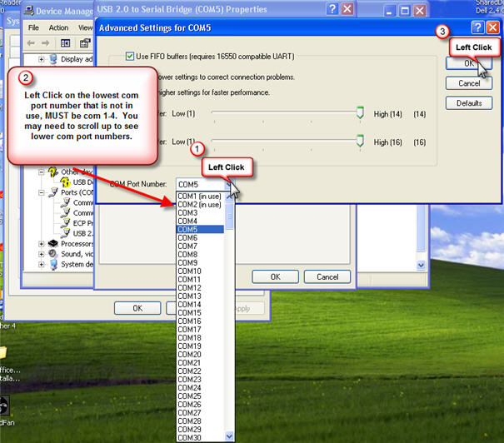Click the USB Device warning icon
The height and width of the screenshot is (443, 504).
coord(66,182)
